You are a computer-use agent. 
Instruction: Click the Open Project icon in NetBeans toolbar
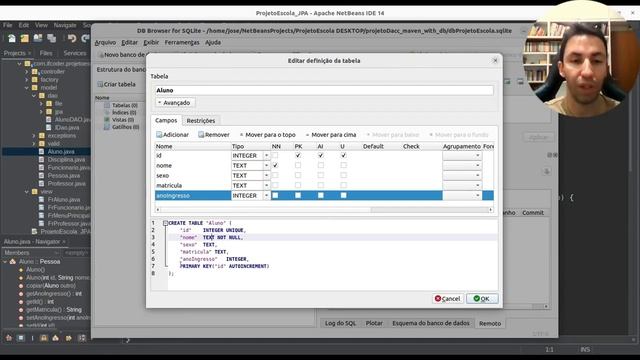coord(25,38)
